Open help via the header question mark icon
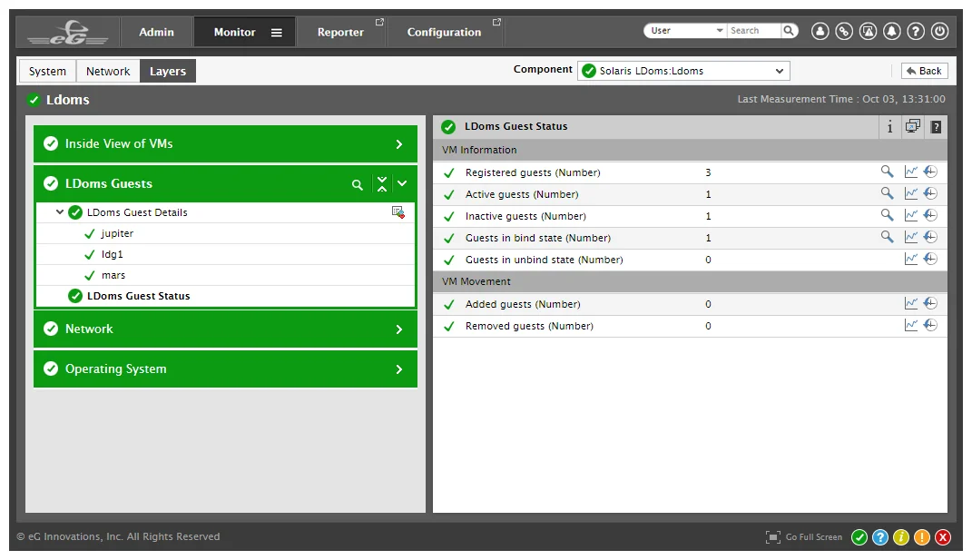The width and height of the screenshot is (972, 560). pyautogui.click(x=916, y=31)
